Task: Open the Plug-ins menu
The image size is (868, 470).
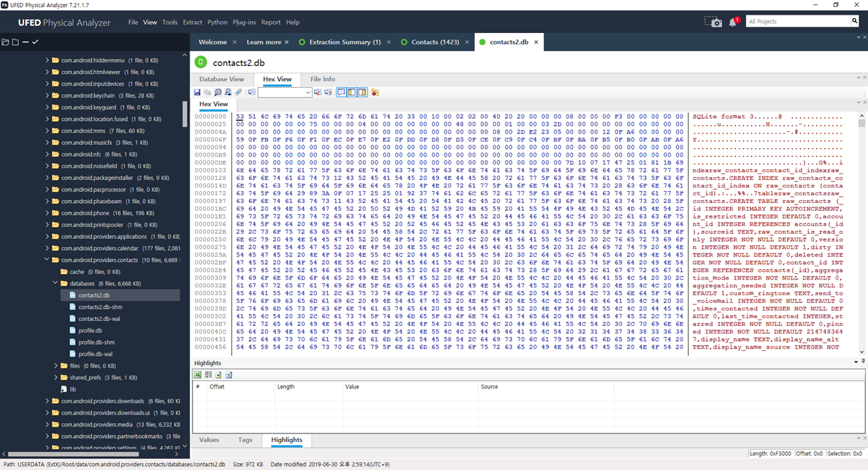Action: coord(244,22)
